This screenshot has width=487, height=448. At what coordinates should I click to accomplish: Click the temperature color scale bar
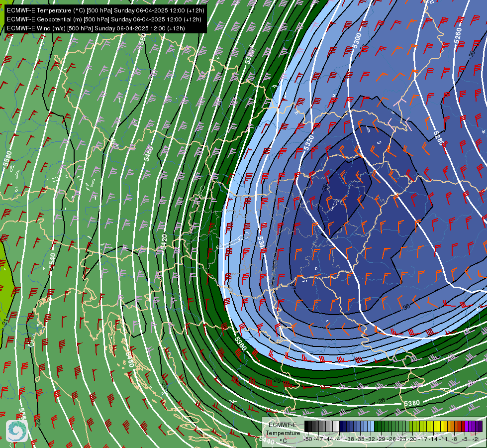[393, 426]
